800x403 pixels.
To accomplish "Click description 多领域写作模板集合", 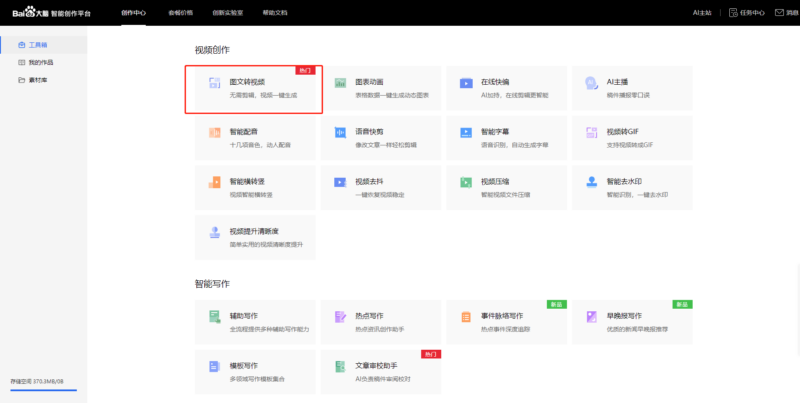I will (257, 379).
